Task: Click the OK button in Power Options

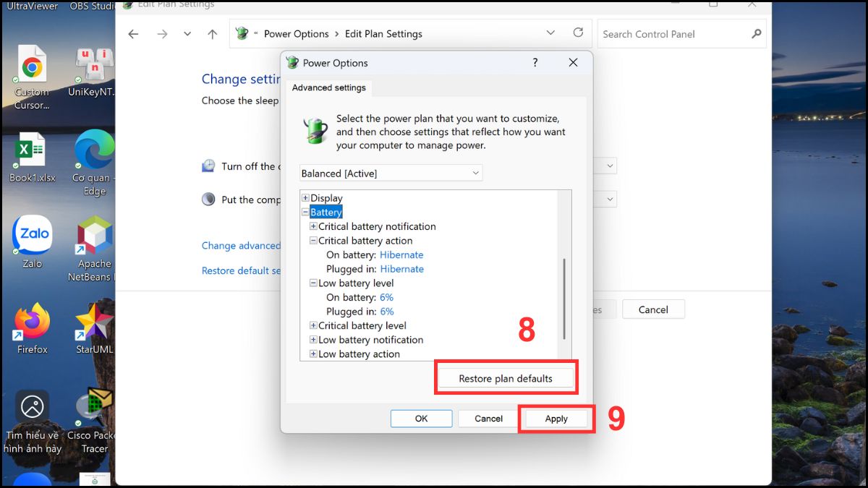Action: click(422, 419)
